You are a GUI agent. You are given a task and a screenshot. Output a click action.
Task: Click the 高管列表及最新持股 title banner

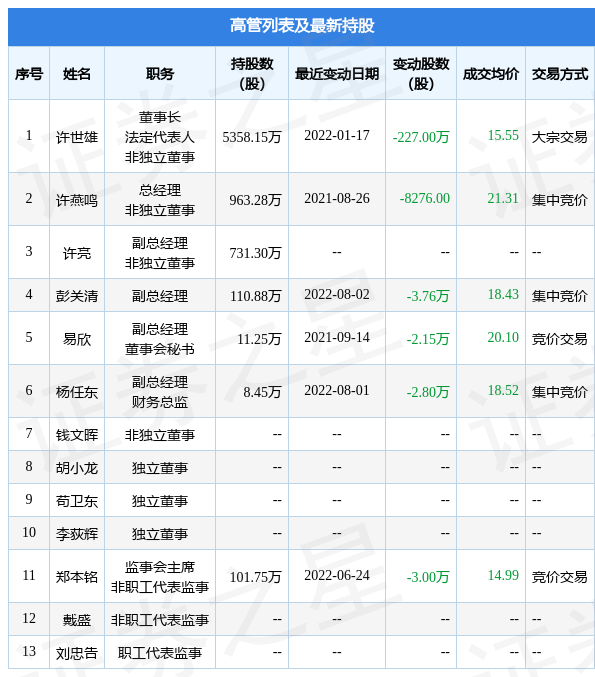(x=301, y=26)
